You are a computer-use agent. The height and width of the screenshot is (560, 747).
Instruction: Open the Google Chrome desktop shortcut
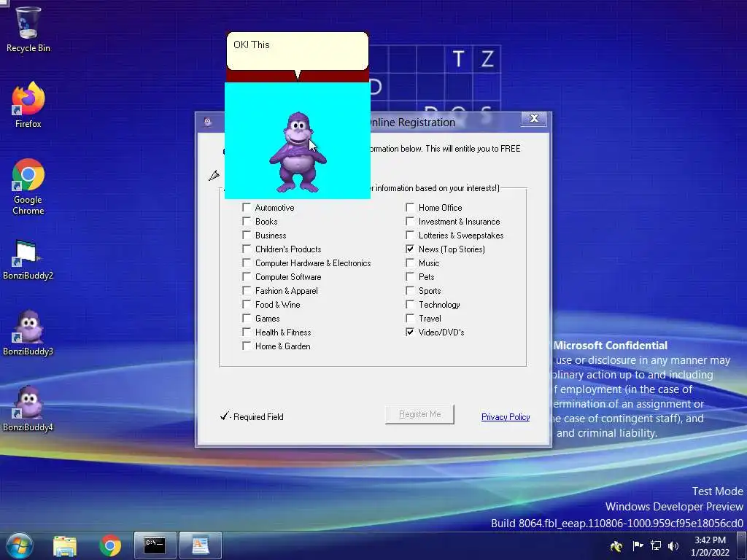(x=28, y=187)
